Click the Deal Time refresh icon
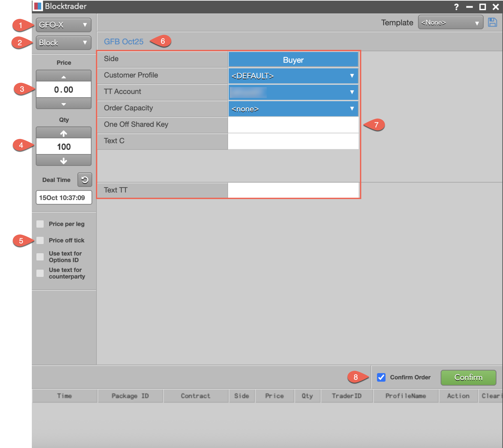503x448 pixels. [x=85, y=180]
